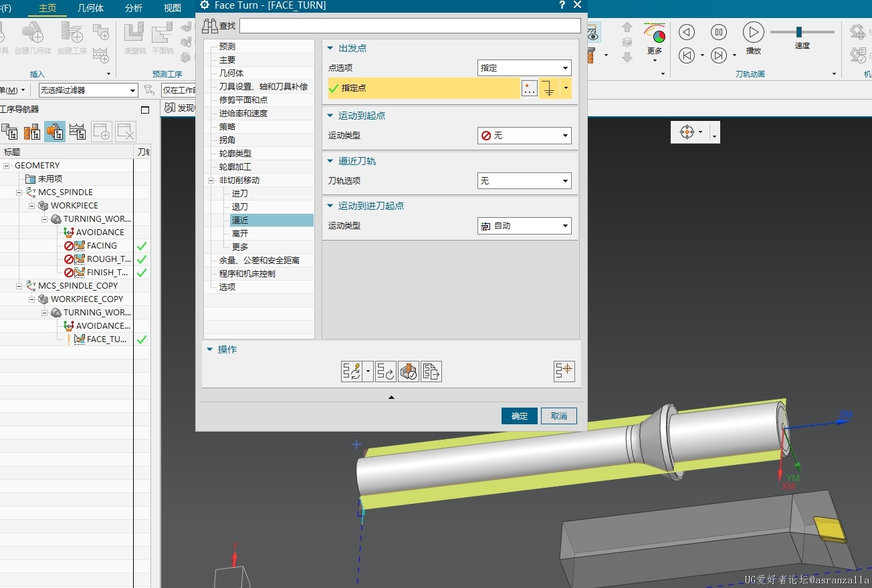Toggle the collapse arrow below 操作 section
Screen dimensions: 872x588
(x=391, y=397)
